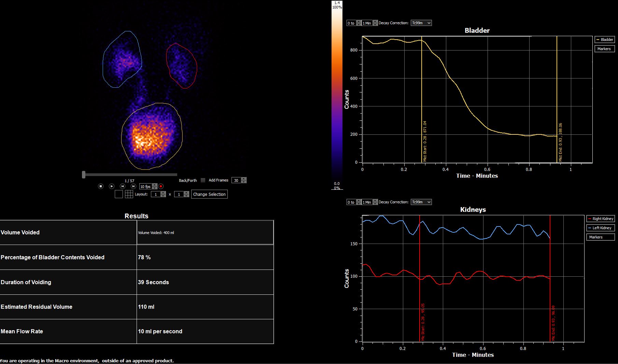Click the Bladder chart title

477,30
